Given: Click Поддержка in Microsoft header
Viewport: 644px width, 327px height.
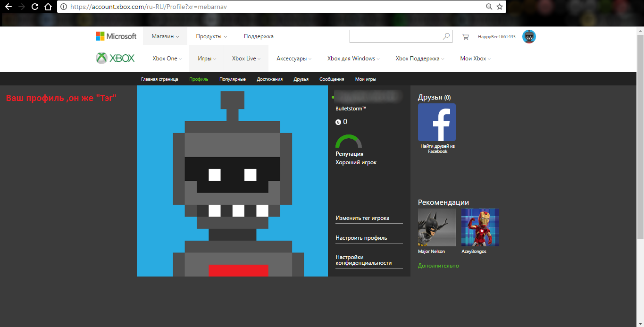Looking at the screenshot, I should tap(259, 36).
